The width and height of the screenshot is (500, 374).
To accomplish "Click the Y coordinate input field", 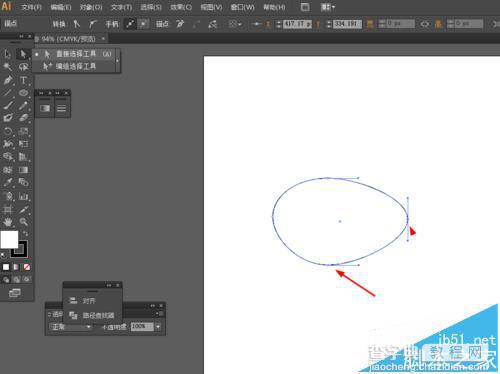I will point(347,24).
